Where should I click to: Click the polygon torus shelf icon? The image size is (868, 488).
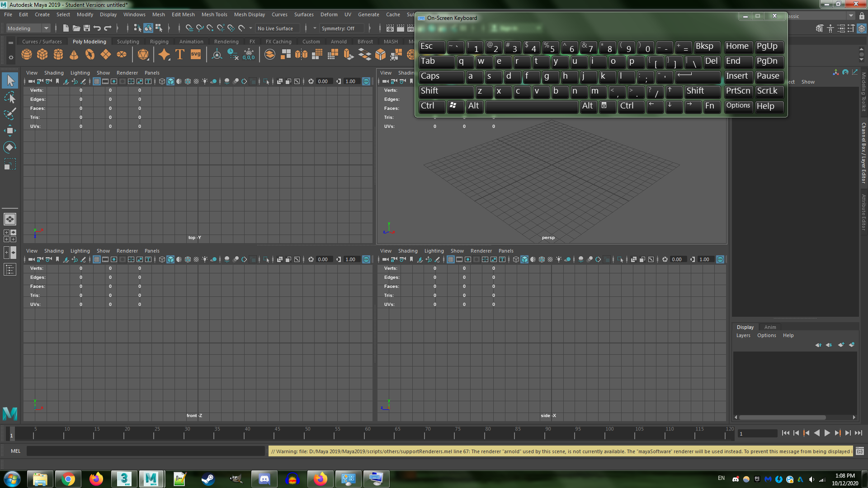click(x=90, y=55)
